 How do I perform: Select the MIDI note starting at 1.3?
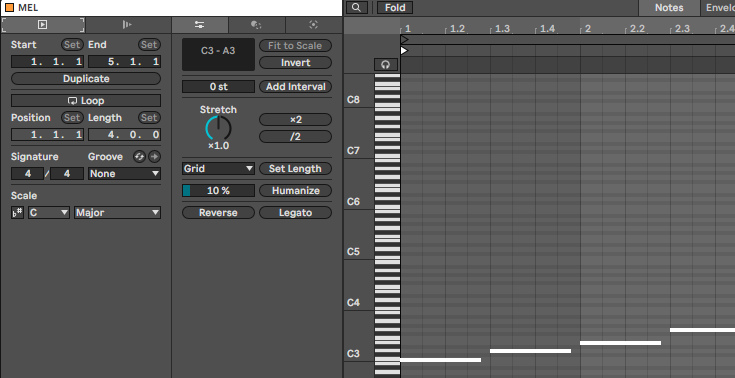point(531,351)
